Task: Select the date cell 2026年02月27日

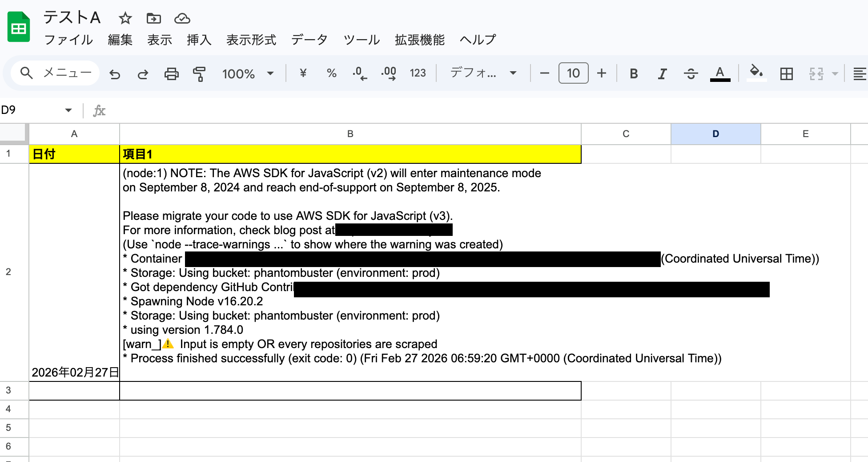Action: point(74,272)
